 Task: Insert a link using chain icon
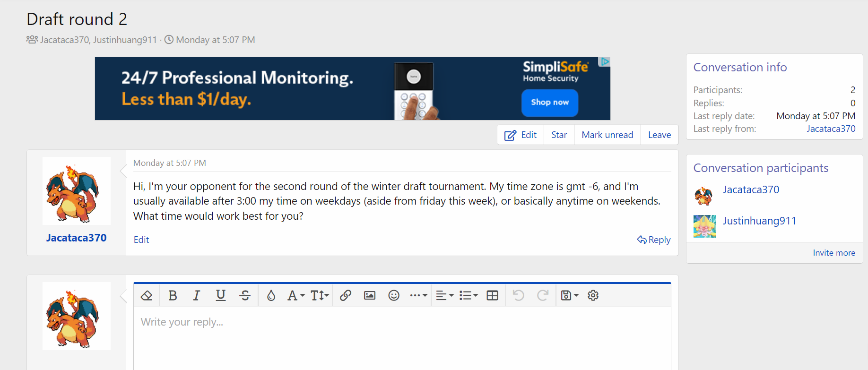click(346, 295)
